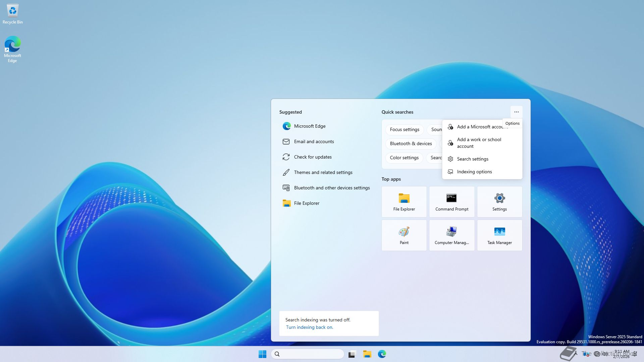
Task: Select Indexing options menu entry
Action: [x=474, y=172]
